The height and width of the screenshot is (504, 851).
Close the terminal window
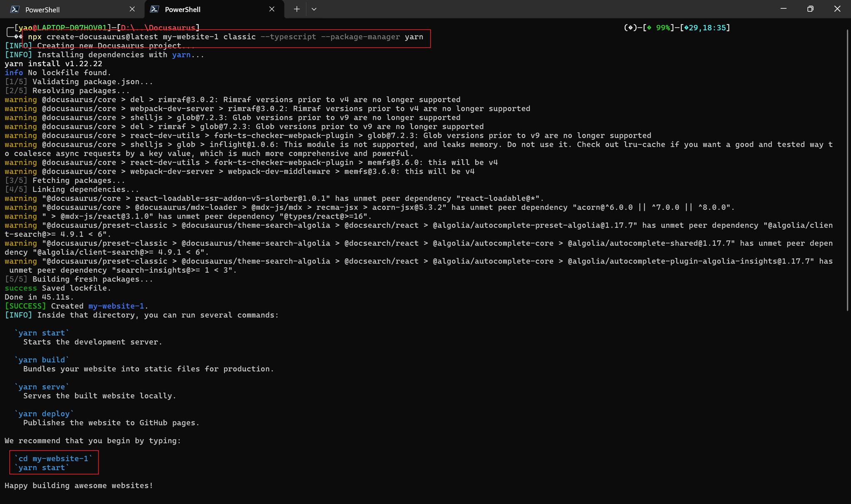[837, 9]
